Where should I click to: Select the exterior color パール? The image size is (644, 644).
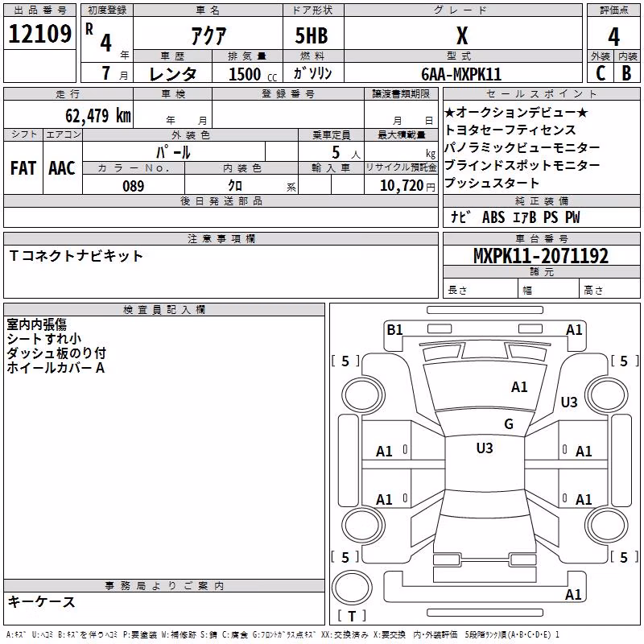click(173, 152)
